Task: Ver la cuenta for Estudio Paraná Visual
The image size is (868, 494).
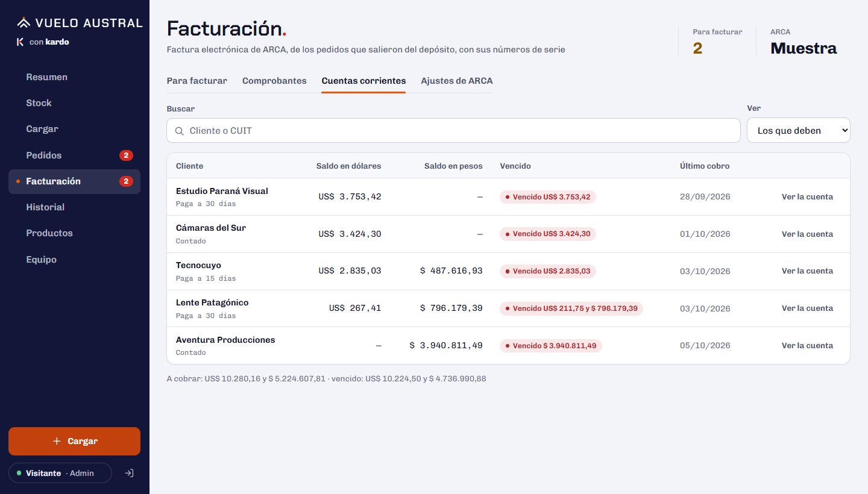Action: 807,197
